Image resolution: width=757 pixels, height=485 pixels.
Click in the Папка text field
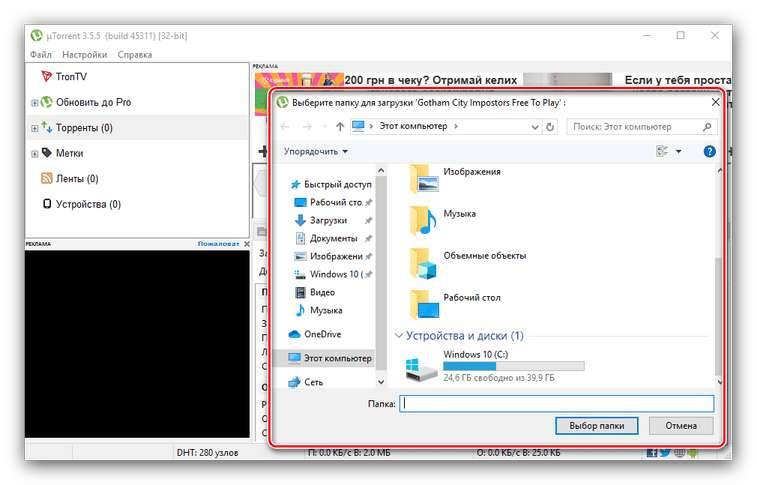[x=556, y=404]
